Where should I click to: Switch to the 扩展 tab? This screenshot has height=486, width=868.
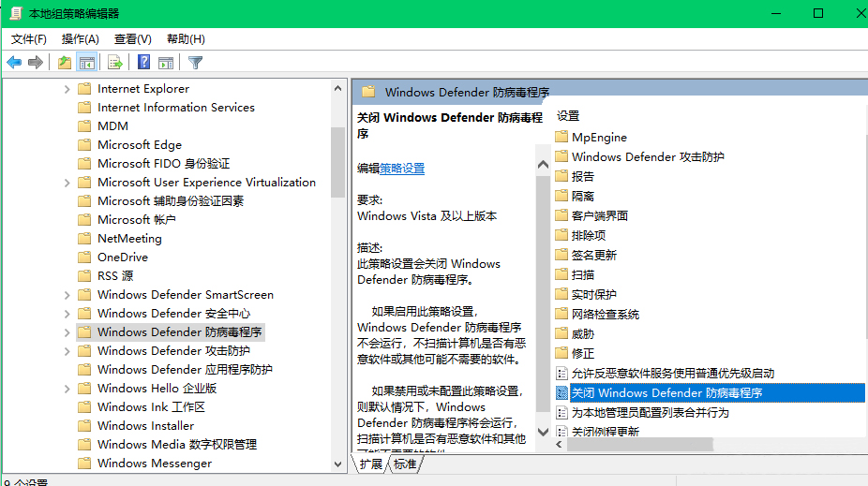(371, 464)
